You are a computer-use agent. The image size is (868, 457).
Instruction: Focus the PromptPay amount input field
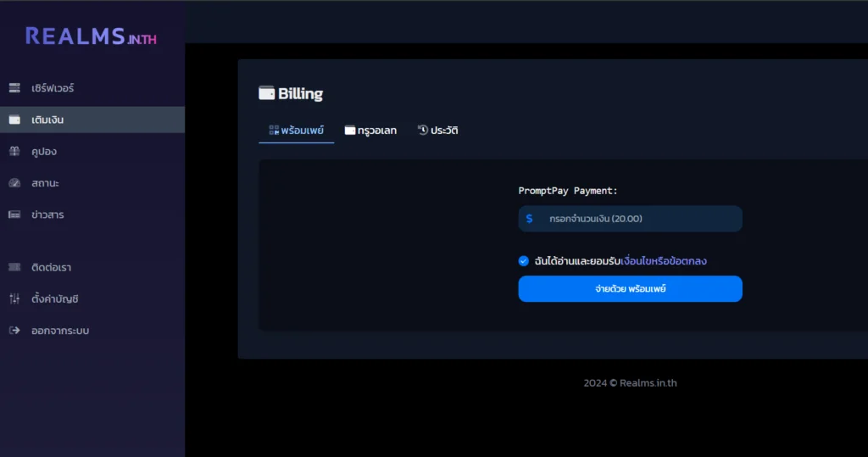point(640,219)
